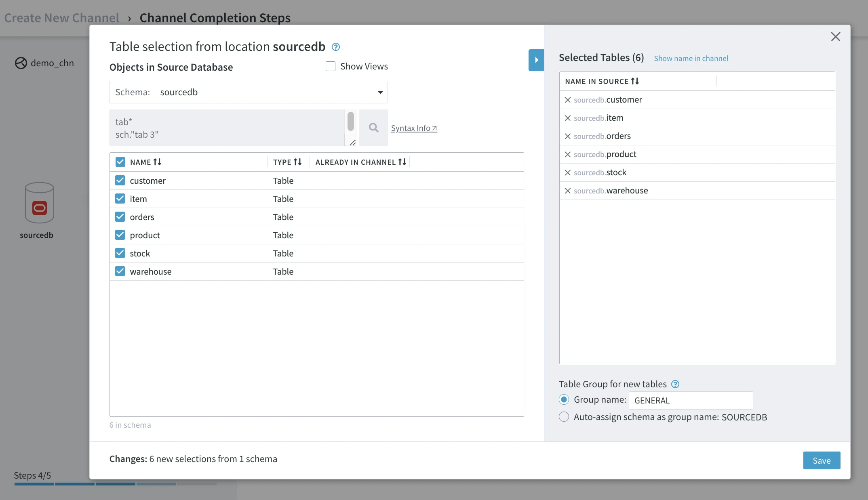Uncheck the stock table checkbox
The image size is (868, 500).
(x=120, y=253)
